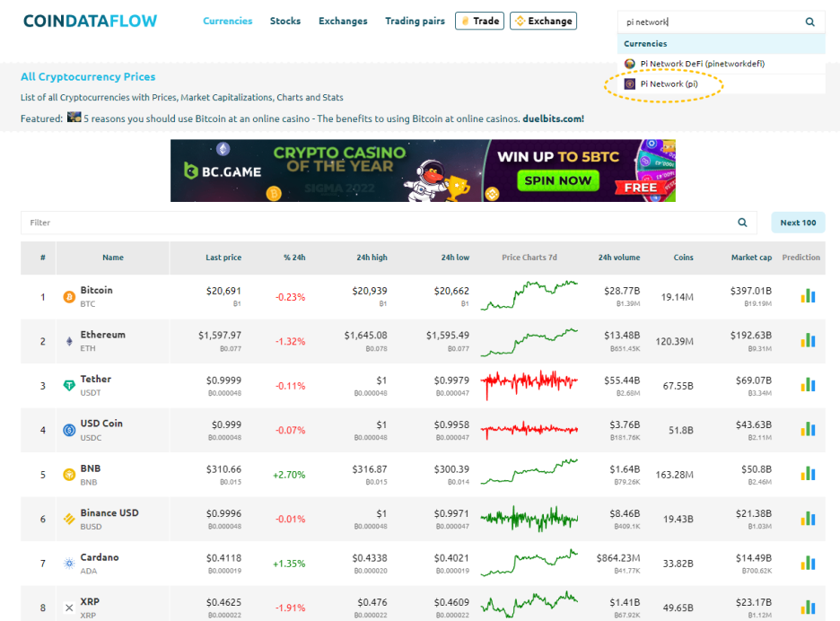
Task: Sort table by % 24h column
Action: tap(294, 258)
